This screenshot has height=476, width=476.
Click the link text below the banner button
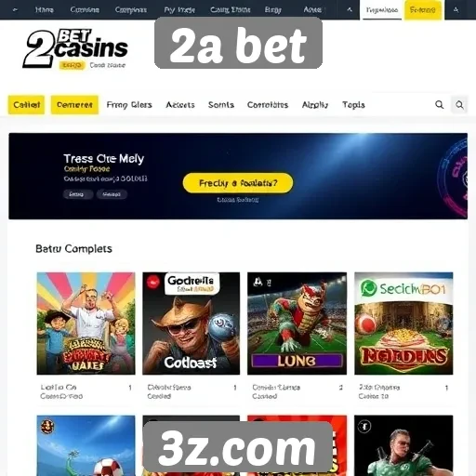tap(238, 200)
